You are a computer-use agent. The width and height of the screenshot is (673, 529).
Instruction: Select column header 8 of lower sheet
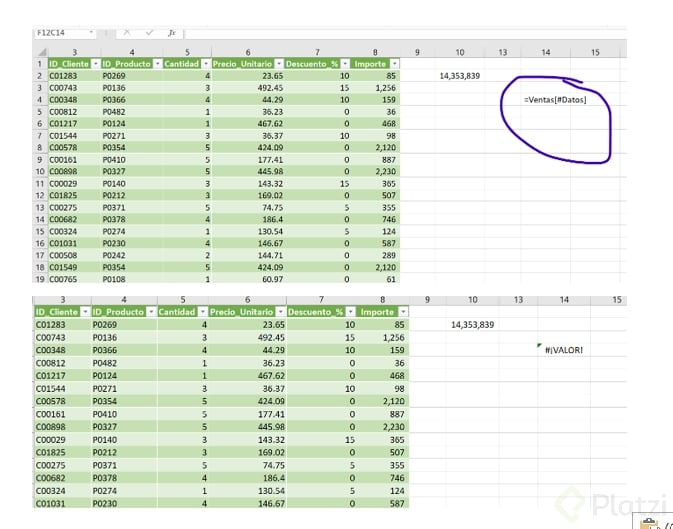coord(382,300)
